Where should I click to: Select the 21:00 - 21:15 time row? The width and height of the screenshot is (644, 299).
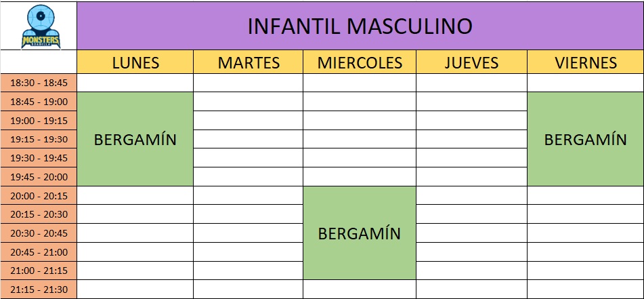pos(39,271)
